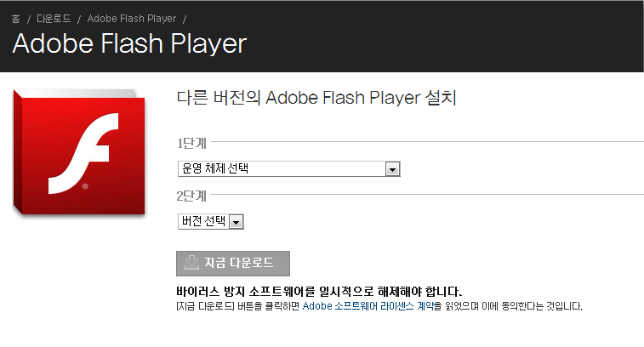Go to Adobe Flash Player breadcrumb
Viewport: 644px width, 347px height.
pyautogui.click(x=131, y=19)
